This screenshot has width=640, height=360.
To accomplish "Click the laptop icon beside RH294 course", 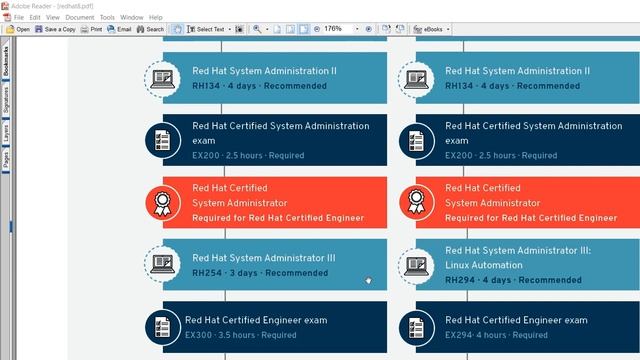I will (x=416, y=266).
